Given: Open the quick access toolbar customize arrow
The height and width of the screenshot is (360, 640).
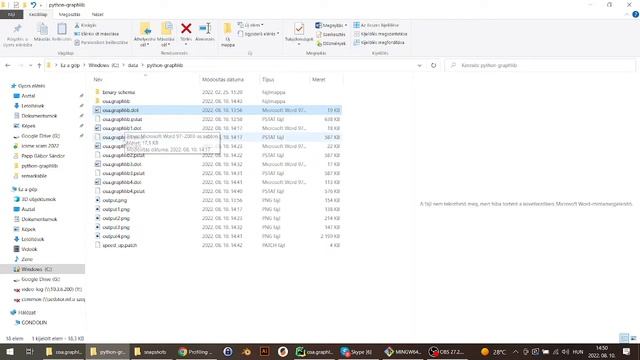Looking at the screenshot, I should 41,5.
